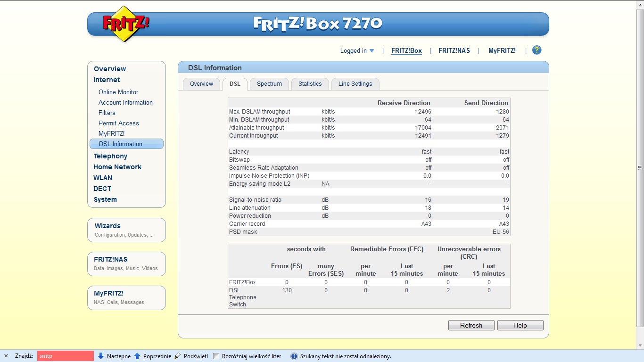This screenshot has height=362, width=644.
Task: Open the Wizards panel
Action: click(126, 230)
